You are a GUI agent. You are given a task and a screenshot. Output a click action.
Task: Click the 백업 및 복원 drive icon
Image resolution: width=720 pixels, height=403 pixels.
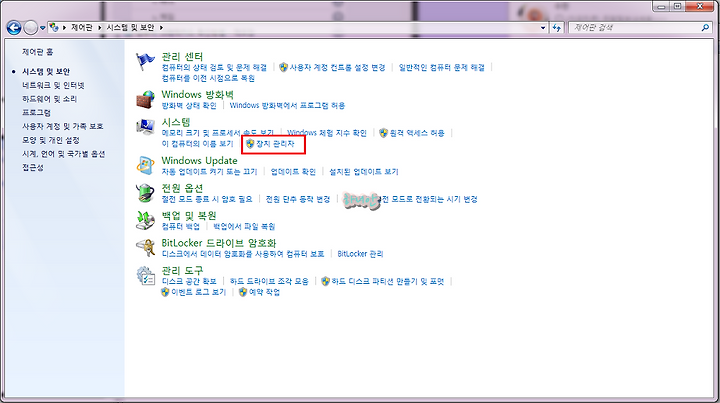click(x=146, y=220)
